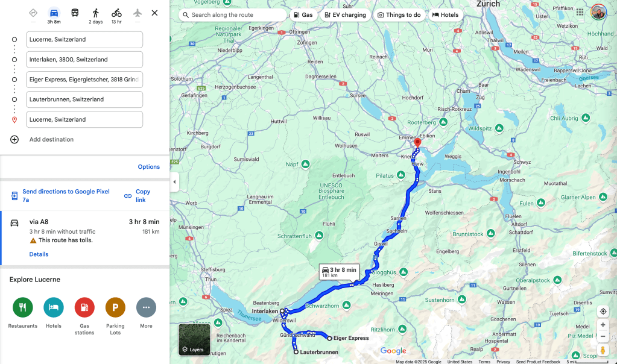
Task: Zoom in on the map
Action: pos(603,325)
